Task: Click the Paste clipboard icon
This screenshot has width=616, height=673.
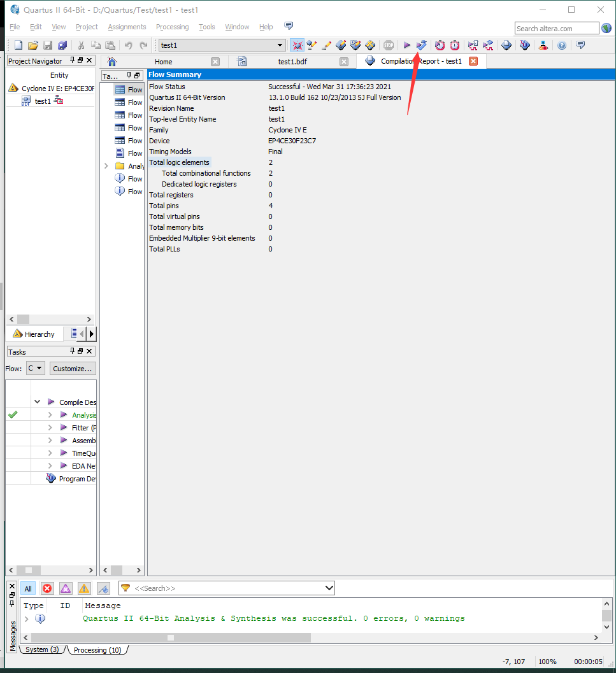Action: click(x=110, y=45)
